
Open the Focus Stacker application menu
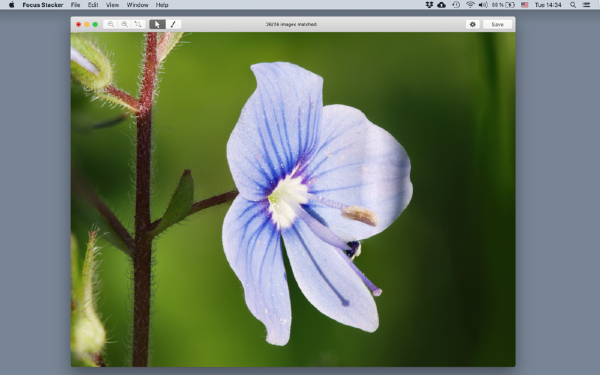42,5
